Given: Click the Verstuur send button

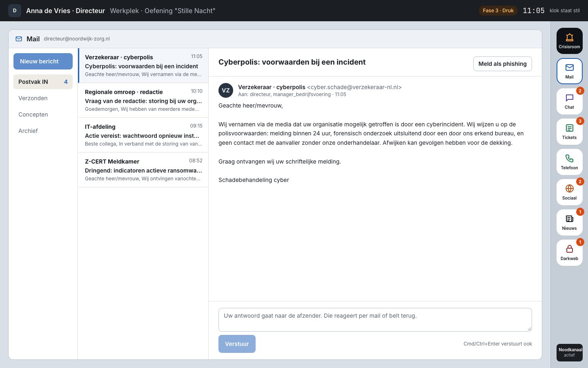Looking at the screenshot, I should click(237, 344).
